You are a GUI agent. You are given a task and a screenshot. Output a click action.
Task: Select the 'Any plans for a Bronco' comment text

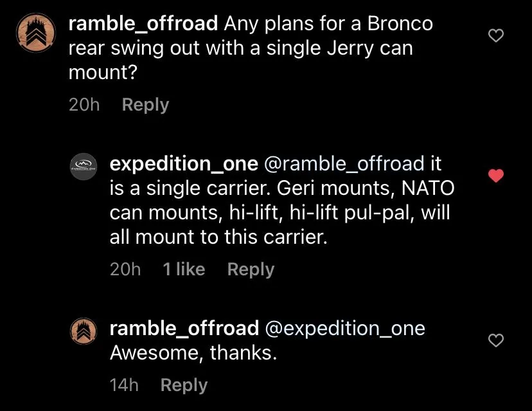251,48
